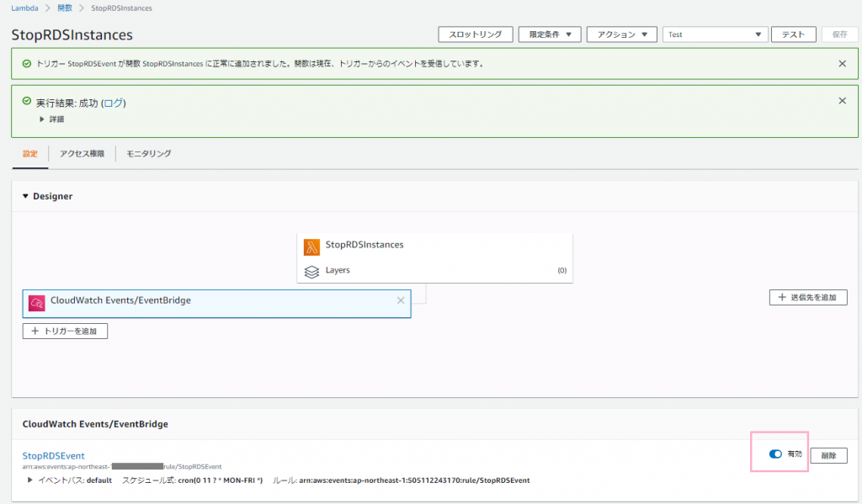The height and width of the screenshot is (504, 862).
Task: Select the Layers row in Designer
Action: [435, 270]
